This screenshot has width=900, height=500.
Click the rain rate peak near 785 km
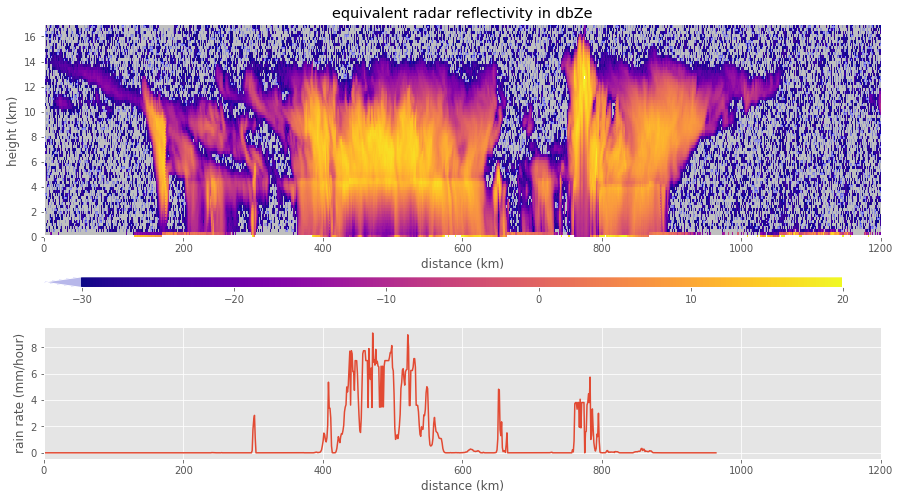point(590,379)
